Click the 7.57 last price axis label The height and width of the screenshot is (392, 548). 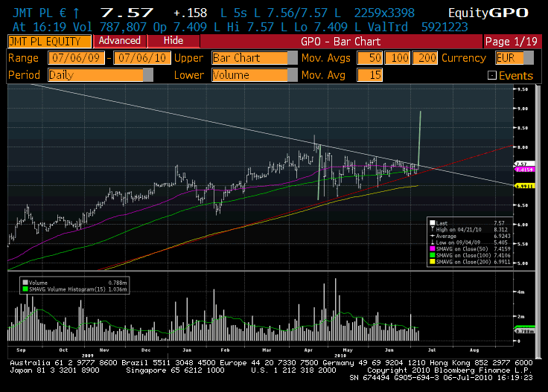(x=525, y=164)
